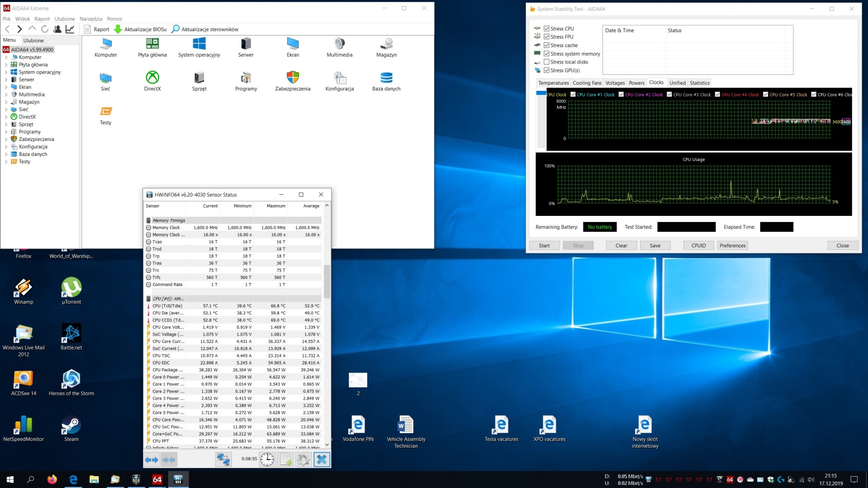Toggle the CPU Core #1 Clock checkbox
Image resolution: width=868 pixels, height=488 pixels.
tap(573, 95)
